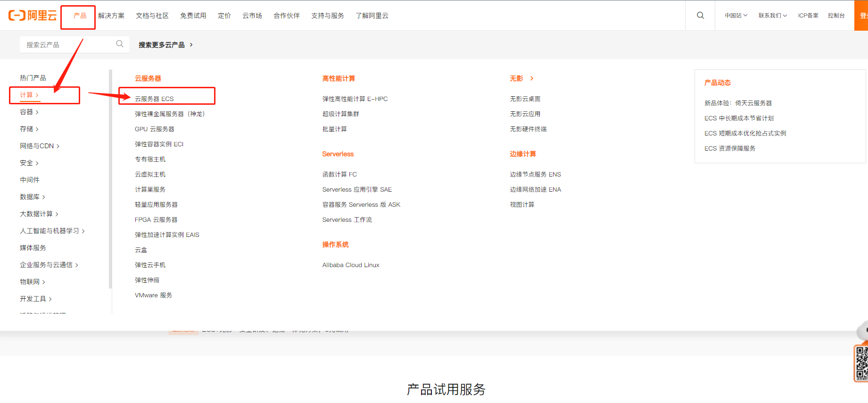868x403 pixels.
Task: Open ECS 资源保障服务 news link
Action: [730, 148]
